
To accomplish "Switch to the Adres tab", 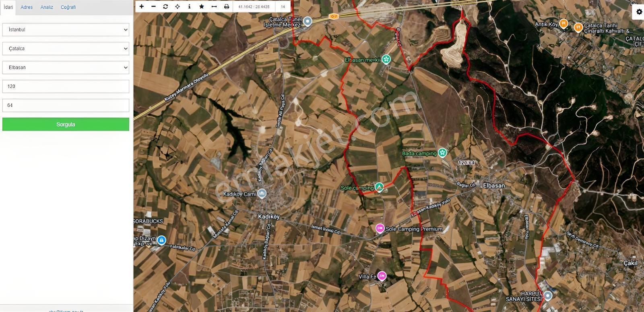I will coord(27,7).
